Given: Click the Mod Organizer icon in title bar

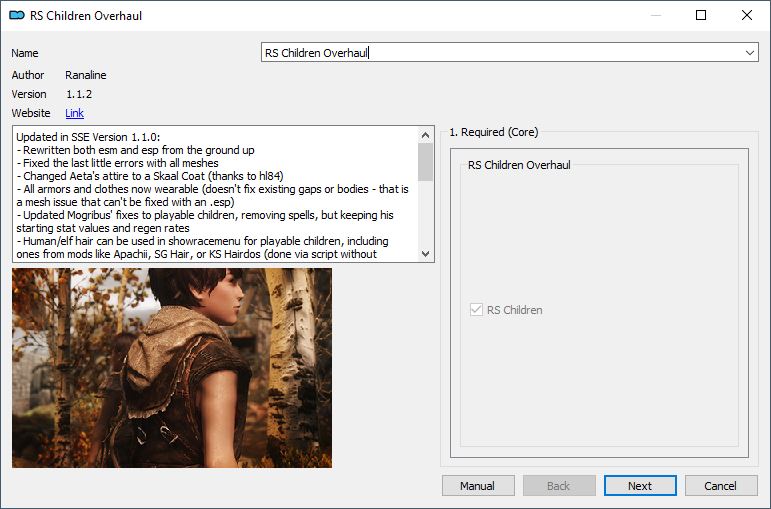Looking at the screenshot, I should (x=17, y=15).
